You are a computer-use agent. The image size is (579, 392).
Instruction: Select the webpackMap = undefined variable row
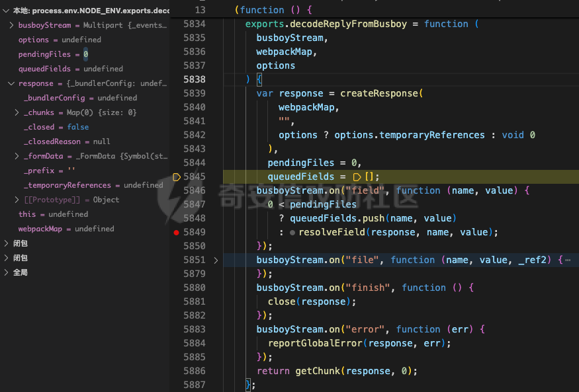(66, 229)
